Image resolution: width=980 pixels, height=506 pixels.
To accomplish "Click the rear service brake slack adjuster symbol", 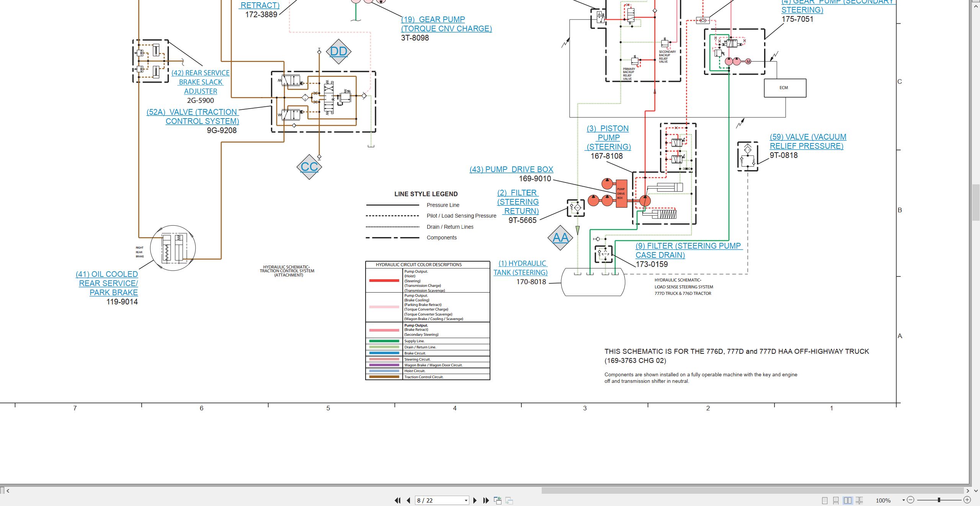I will 150,61.
